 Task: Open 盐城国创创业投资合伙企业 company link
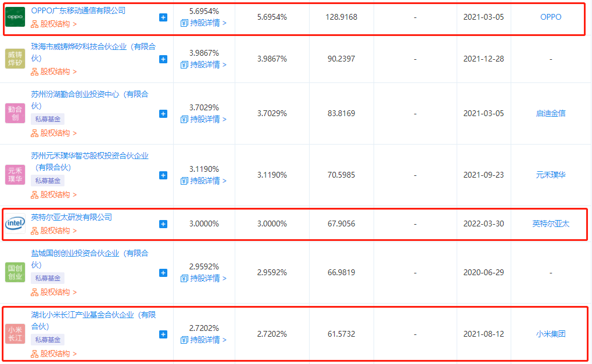[x=89, y=259]
